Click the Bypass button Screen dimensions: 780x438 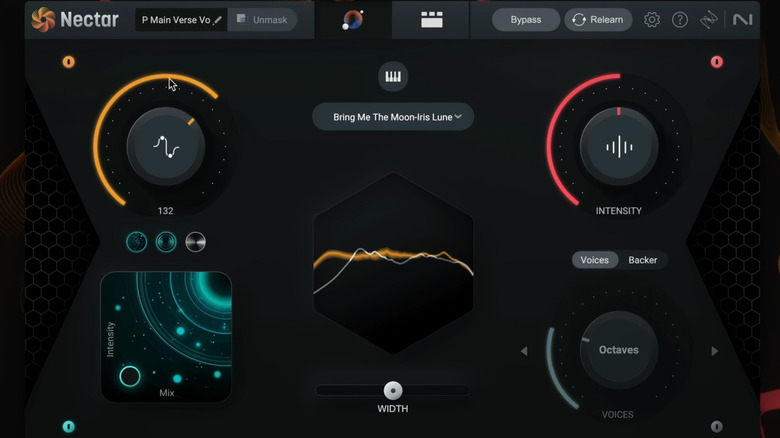coord(526,20)
